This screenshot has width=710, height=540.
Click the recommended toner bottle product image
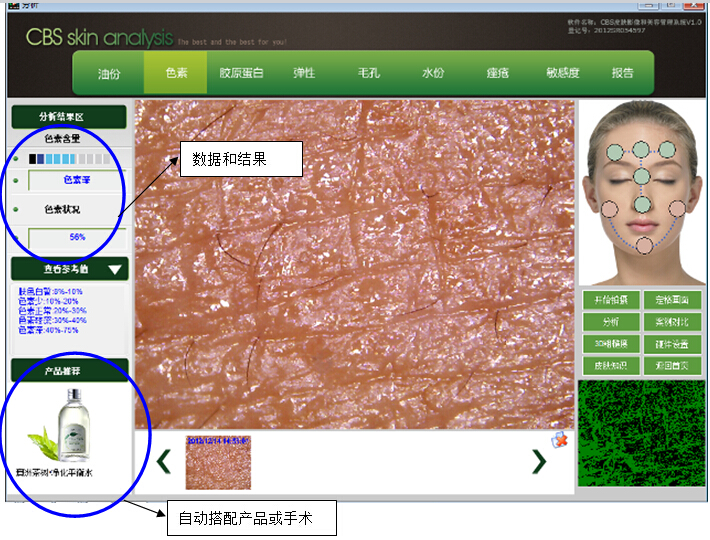click(x=61, y=425)
